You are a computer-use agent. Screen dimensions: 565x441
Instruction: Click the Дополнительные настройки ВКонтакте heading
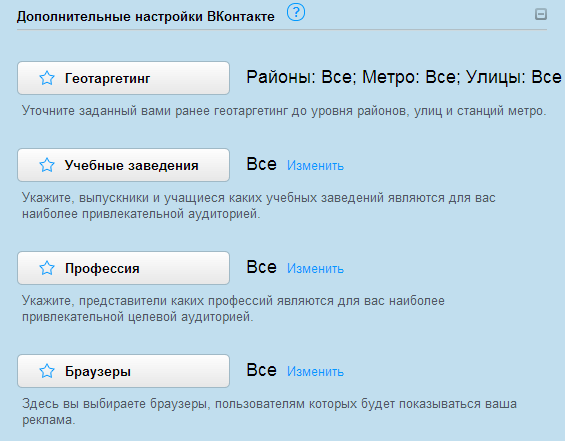(x=146, y=17)
